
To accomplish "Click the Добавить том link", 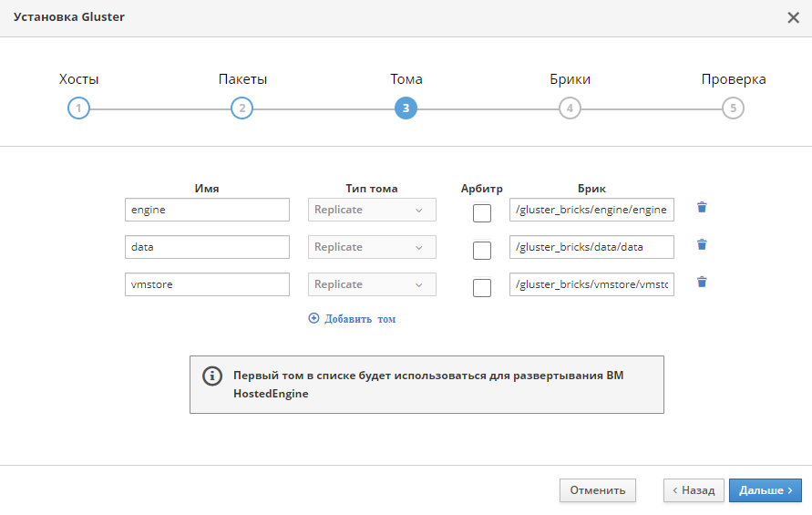I will [352, 319].
